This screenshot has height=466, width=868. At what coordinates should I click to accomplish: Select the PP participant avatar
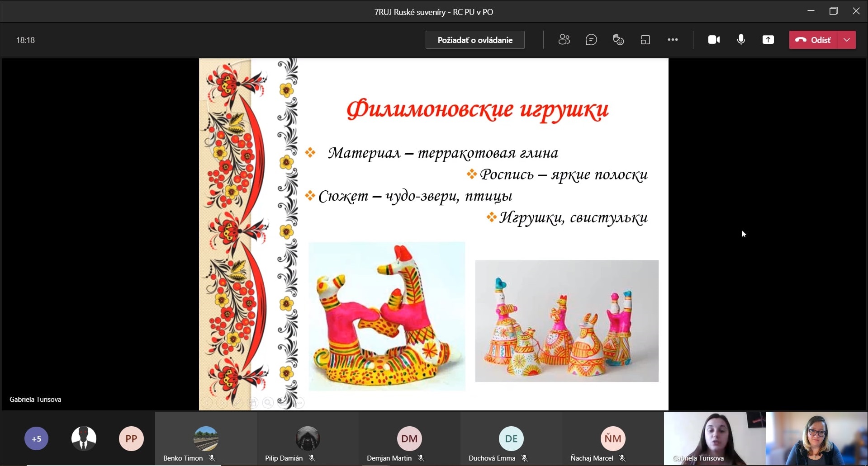pos(131,438)
